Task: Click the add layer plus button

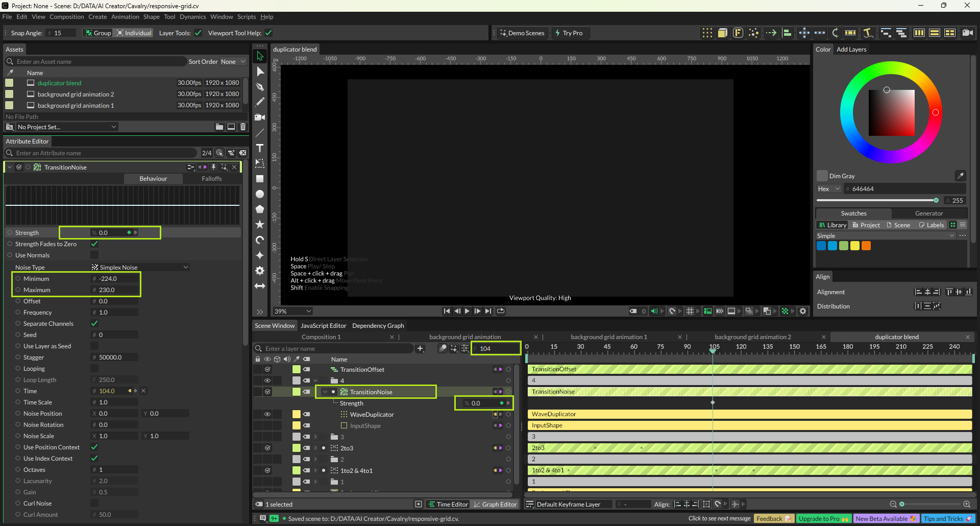Action: tap(420, 349)
